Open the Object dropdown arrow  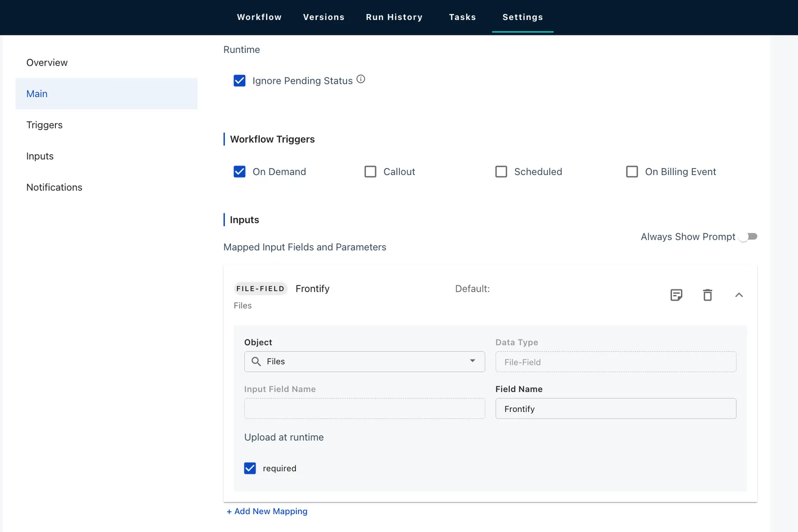pos(472,361)
